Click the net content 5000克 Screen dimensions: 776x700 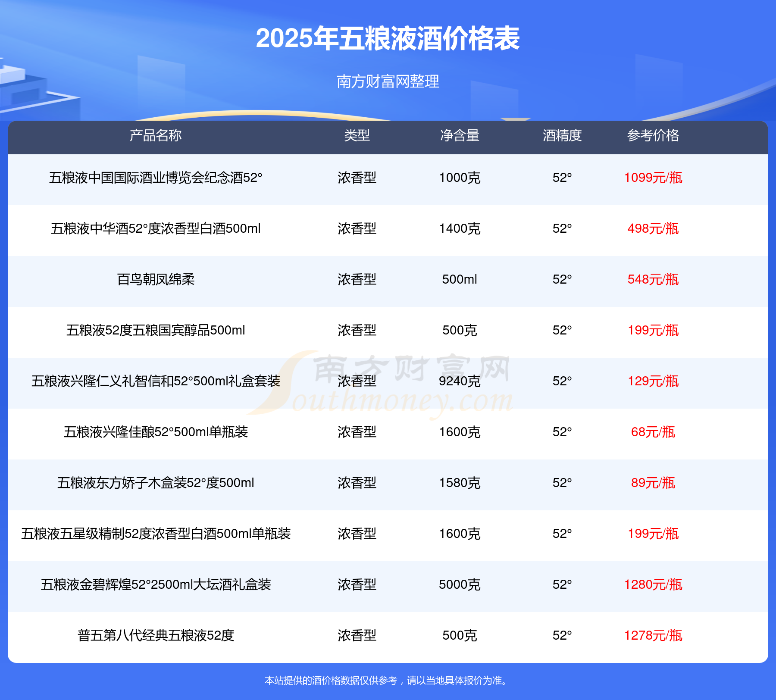(460, 584)
